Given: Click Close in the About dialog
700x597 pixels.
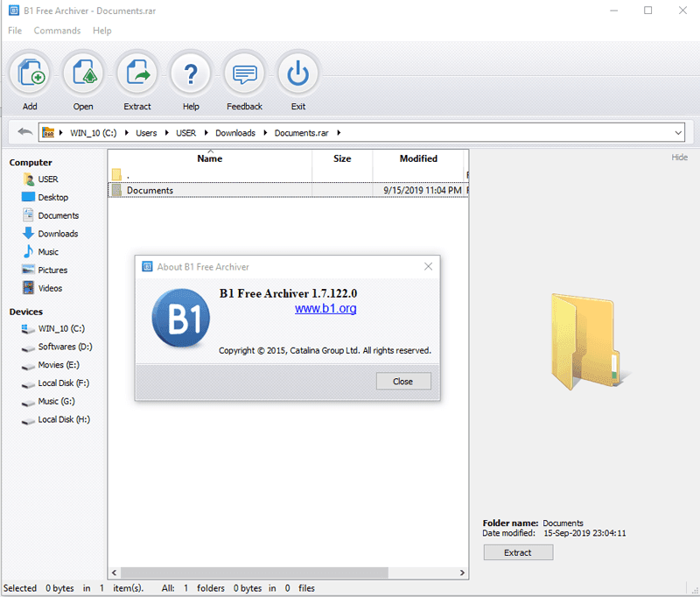Looking at the screenshot, I should coord(403,382).
